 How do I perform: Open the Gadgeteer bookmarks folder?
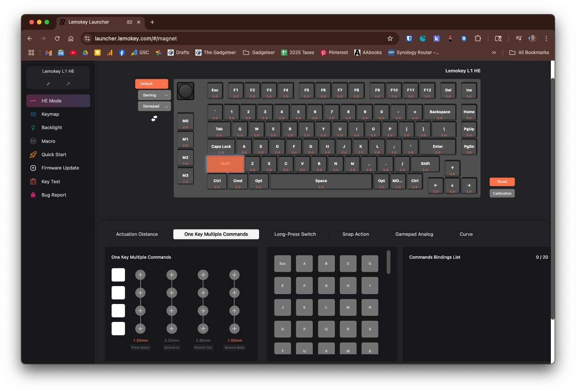pyautogui.click(x=259, y=53)
